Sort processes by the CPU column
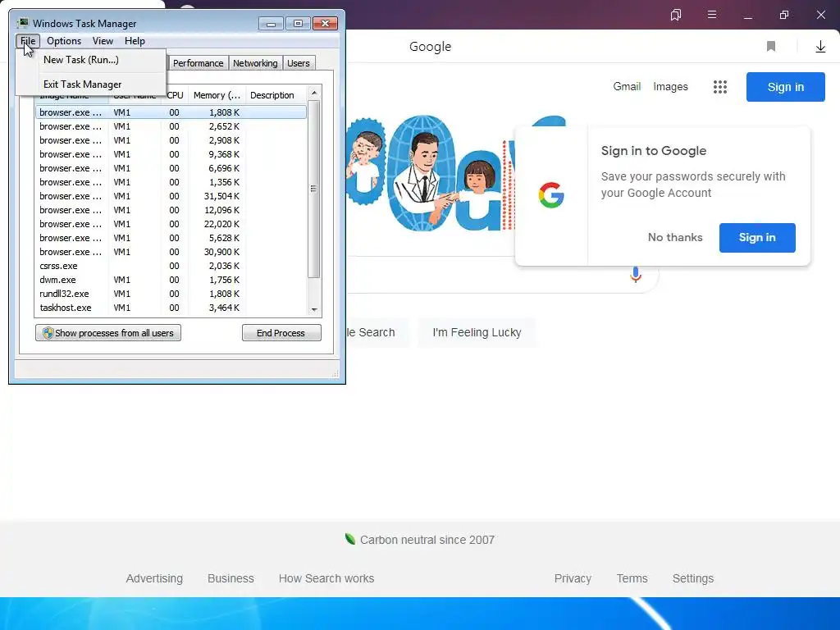Viewport: 840px width, 630px height. click(176, 95)
